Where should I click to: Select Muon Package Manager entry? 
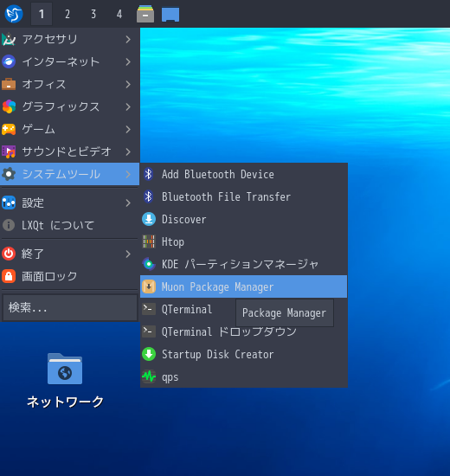243,286
